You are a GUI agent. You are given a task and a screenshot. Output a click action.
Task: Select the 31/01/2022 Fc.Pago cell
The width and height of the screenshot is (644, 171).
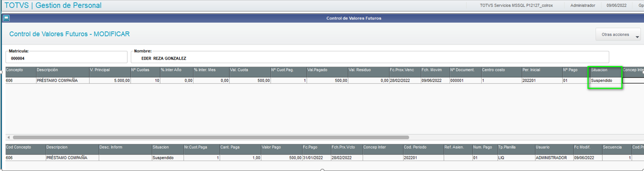317,158
